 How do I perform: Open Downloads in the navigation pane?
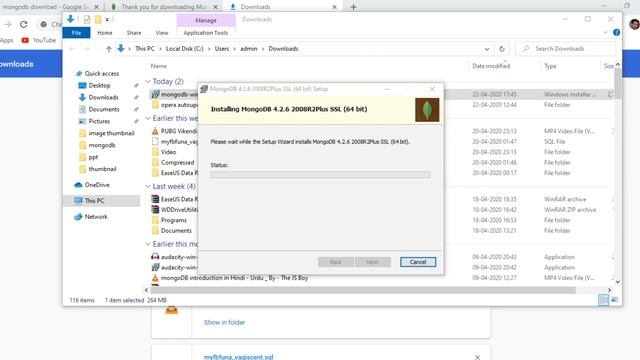click(x=103, y=97)
